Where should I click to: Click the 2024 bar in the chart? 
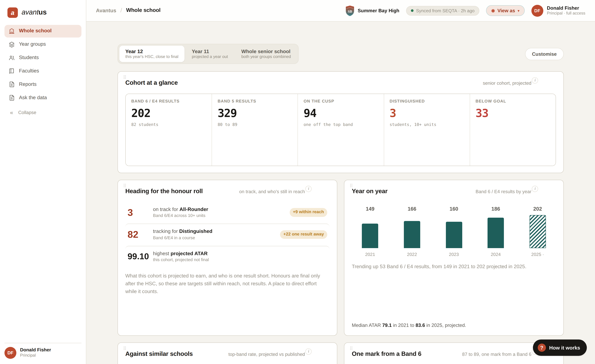coord(496,233)
